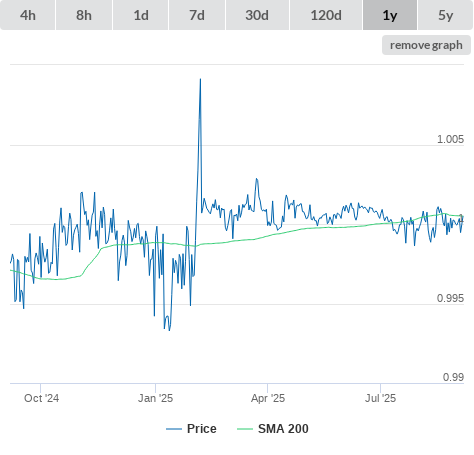Click the 0.995 y-axis label
The width and height of the screenshot is (474, 455).
click(x=450, y=298)
